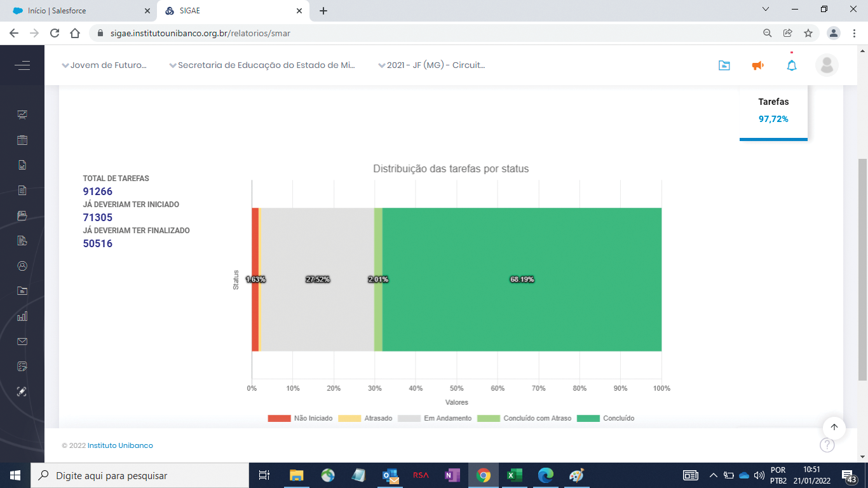Open the Windows Start menu

(15, 475)
